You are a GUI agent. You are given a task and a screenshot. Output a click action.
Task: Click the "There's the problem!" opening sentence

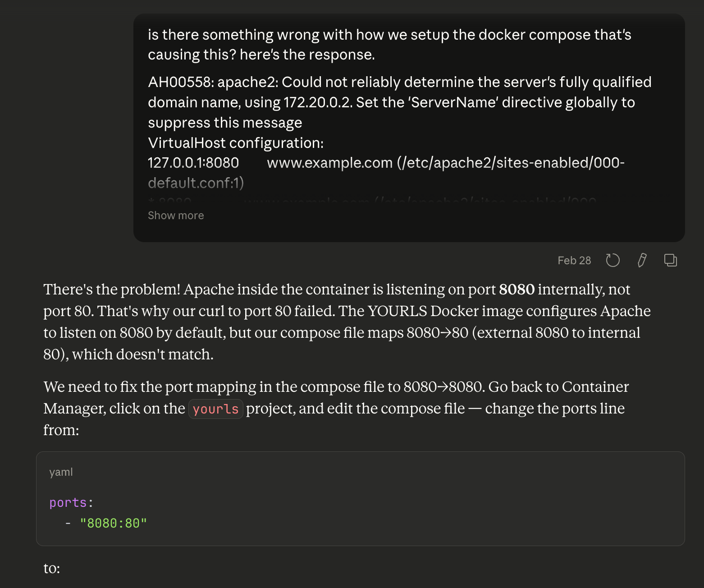(x=111, y=289)
